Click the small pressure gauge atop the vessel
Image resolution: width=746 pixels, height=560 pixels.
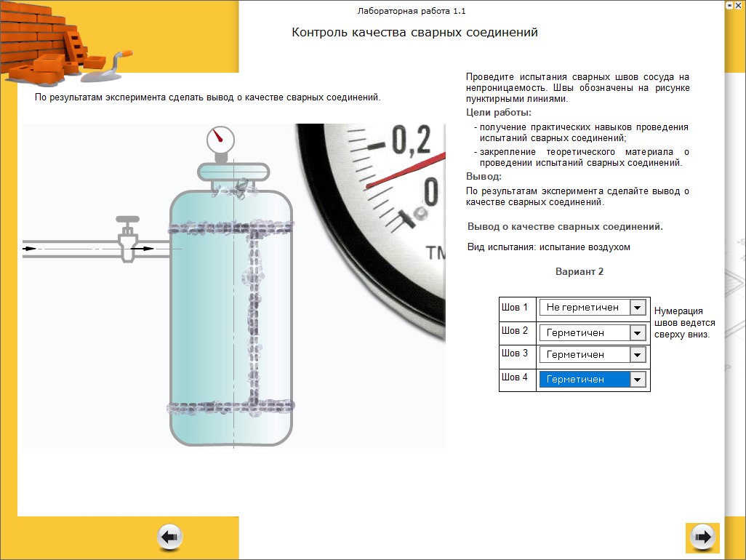point(220,140)
